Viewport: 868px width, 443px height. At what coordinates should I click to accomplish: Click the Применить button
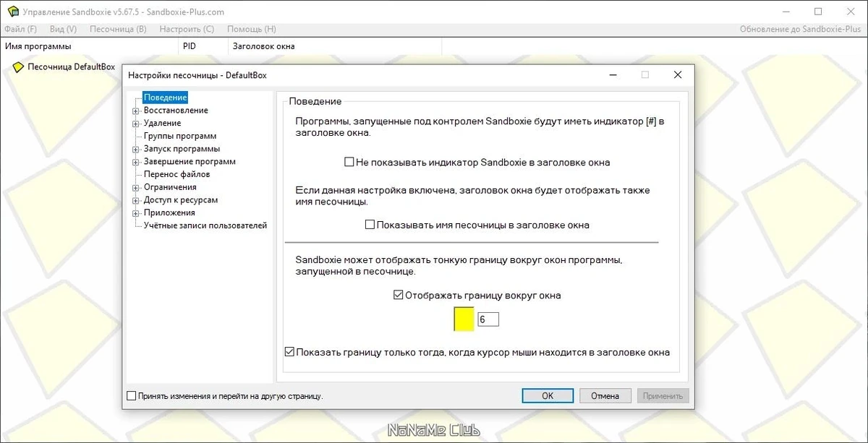coord(663,395)
